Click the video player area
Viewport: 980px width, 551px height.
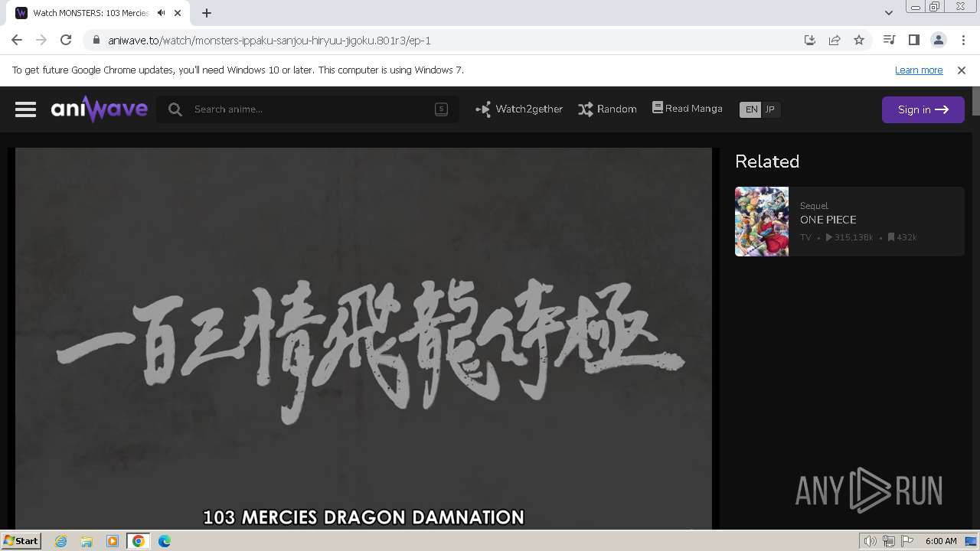click(x=364, y=338)
